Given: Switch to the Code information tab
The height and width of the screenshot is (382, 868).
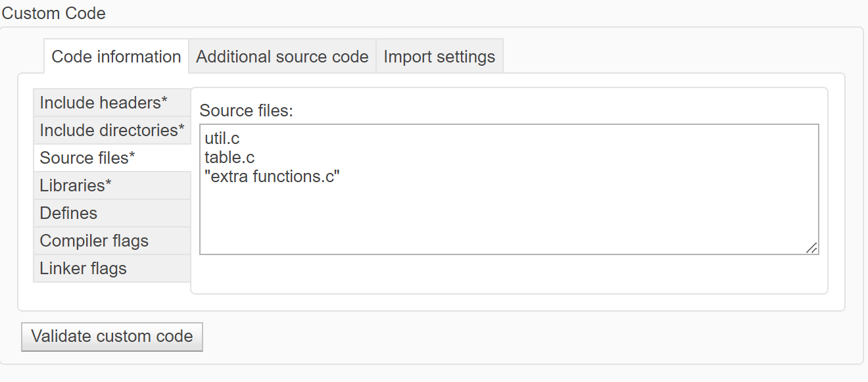Looking at the screenshot, I should (116, 57).
